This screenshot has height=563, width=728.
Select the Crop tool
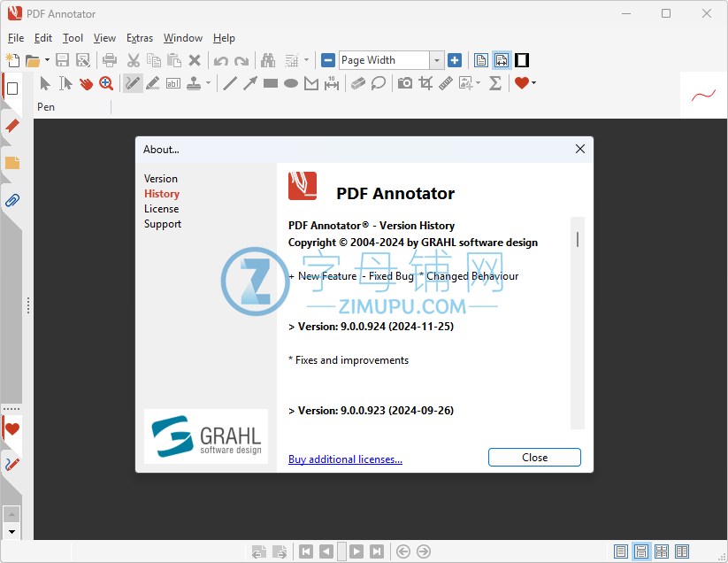[425, 83]
